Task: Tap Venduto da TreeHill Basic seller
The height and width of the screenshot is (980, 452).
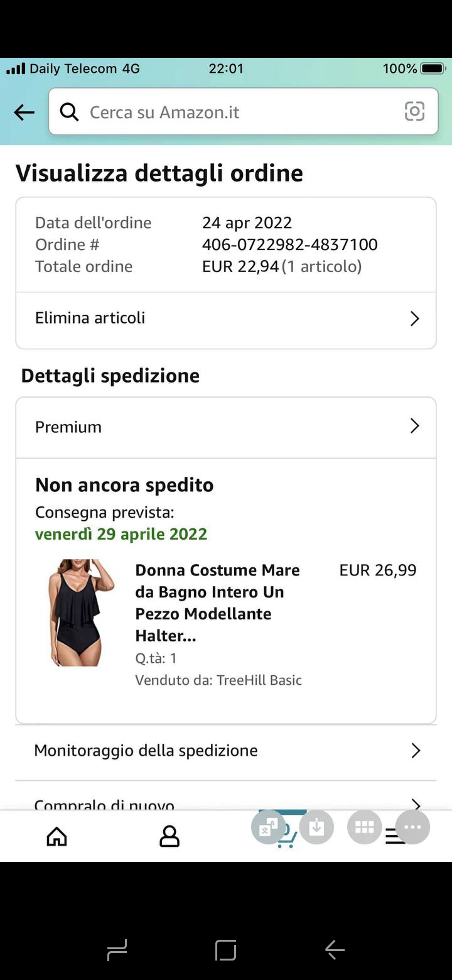Action: (218, 680)
